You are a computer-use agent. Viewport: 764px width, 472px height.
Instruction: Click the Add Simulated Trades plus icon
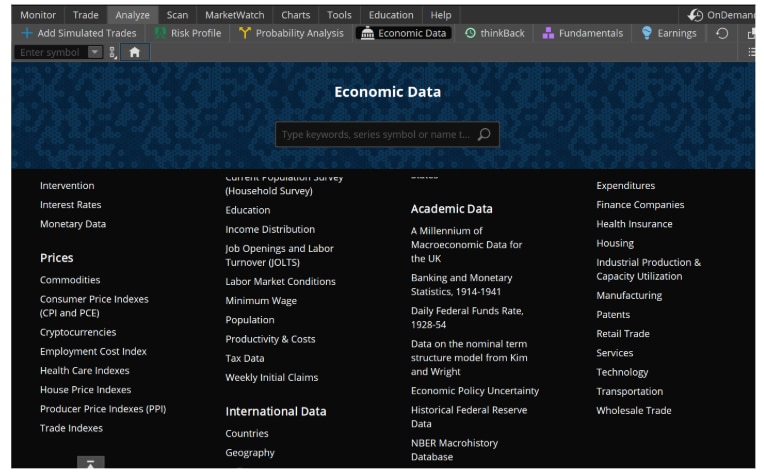(x=27, y=33)
